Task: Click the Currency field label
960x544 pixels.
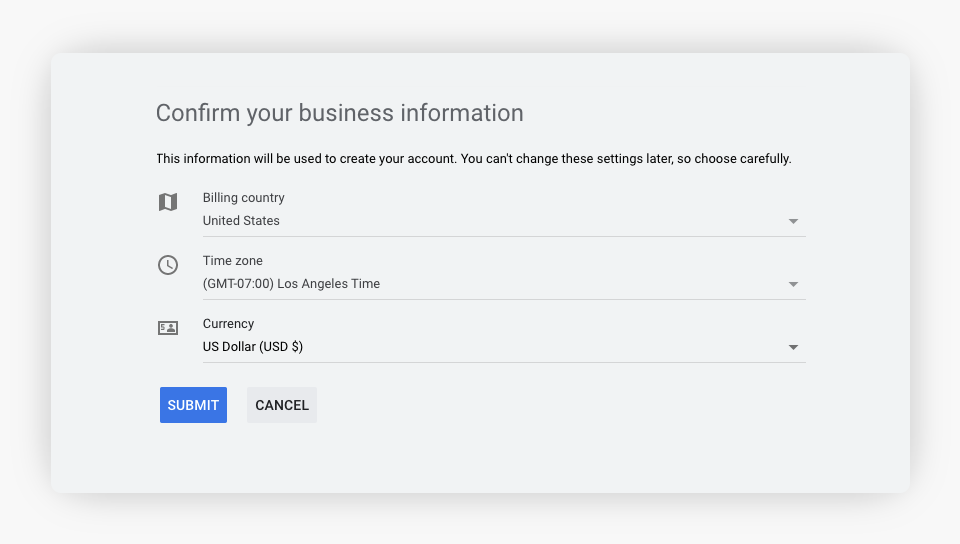Action: click(x=228, y=324)
